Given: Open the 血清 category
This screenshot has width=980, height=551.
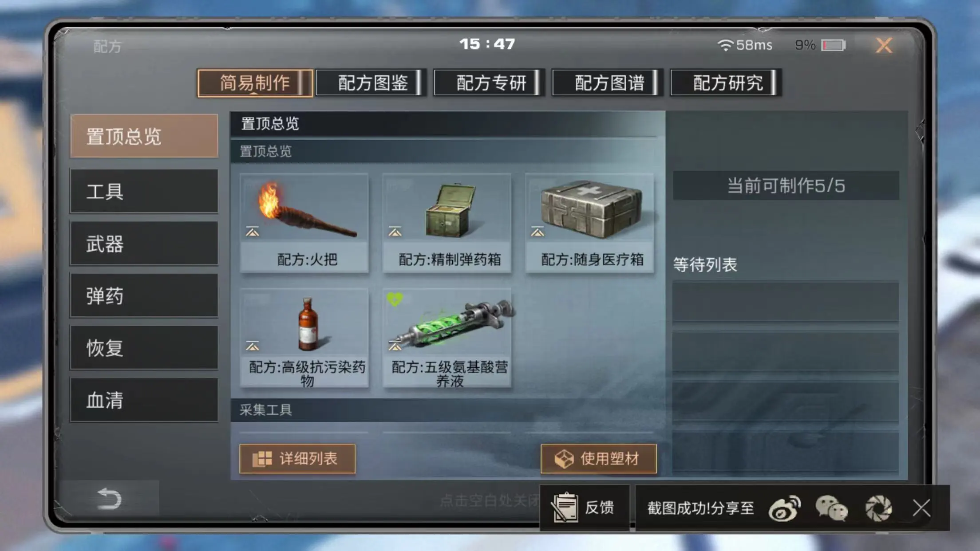Looking at the screenshot, I should click(x=144, y=400).
